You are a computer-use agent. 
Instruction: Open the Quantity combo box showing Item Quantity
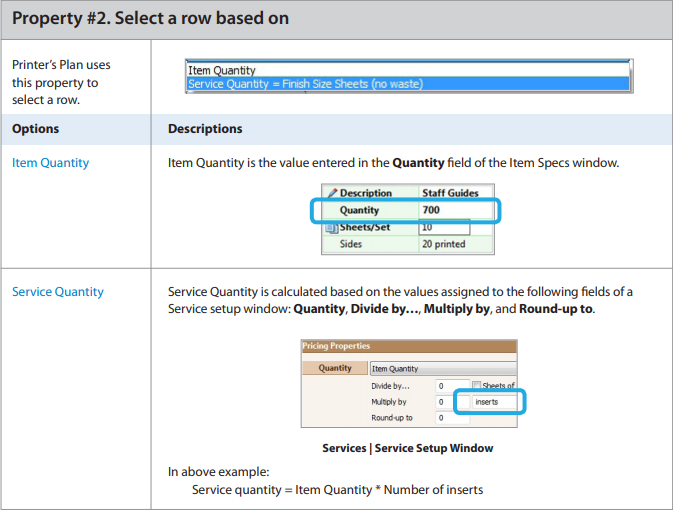[x=443, y=368]
